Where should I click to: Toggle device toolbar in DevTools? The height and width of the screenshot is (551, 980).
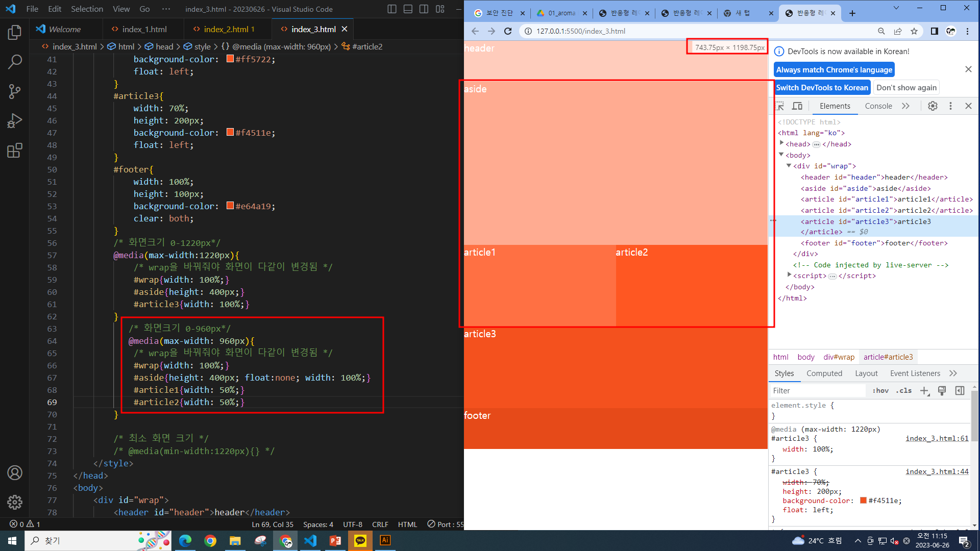pos(797,106)
